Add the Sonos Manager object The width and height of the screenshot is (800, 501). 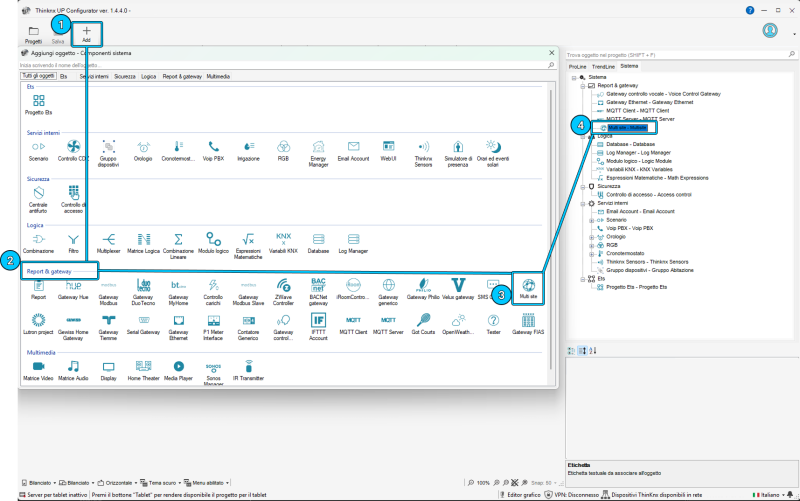(x=213, y=373)
